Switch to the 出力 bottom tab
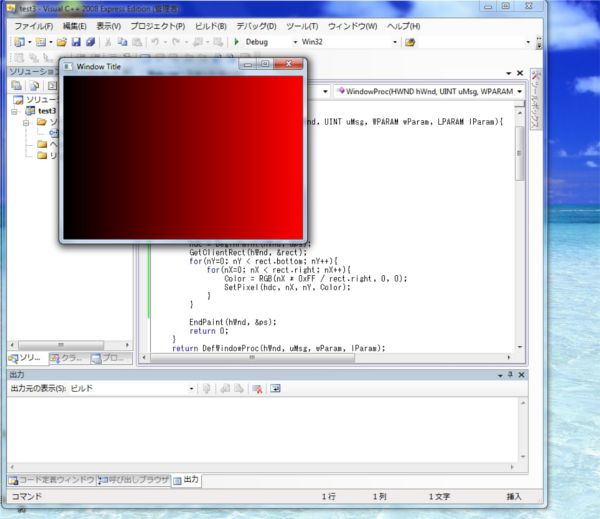Image resolution: width=600 pixels, height=519 pixels. click(x=186, y=480)
